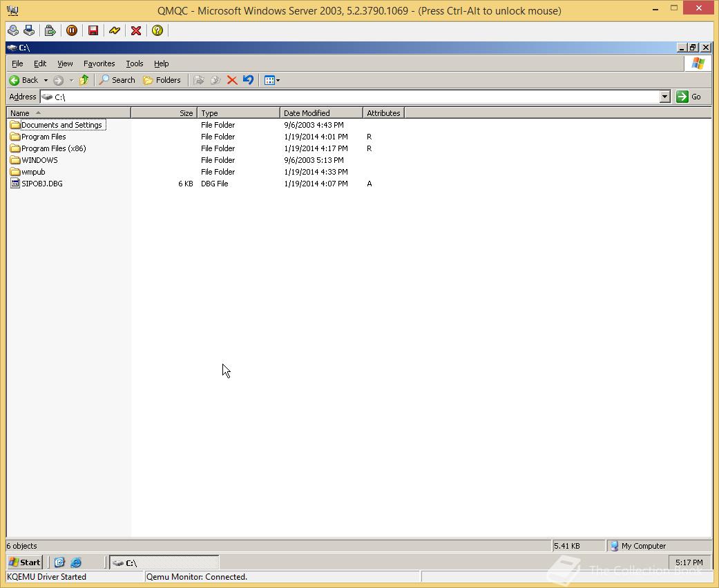
Task: Click the grayed Forward arrow button
Action: [x=58, y=80]
